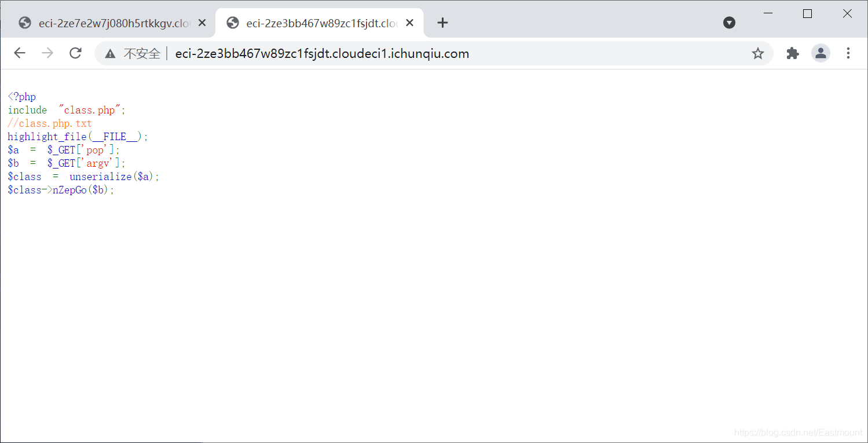This screenshot has width=868, height=443.
Task: Click the $class->nZepGo($b) line
Action: click(x=61, y=190)
